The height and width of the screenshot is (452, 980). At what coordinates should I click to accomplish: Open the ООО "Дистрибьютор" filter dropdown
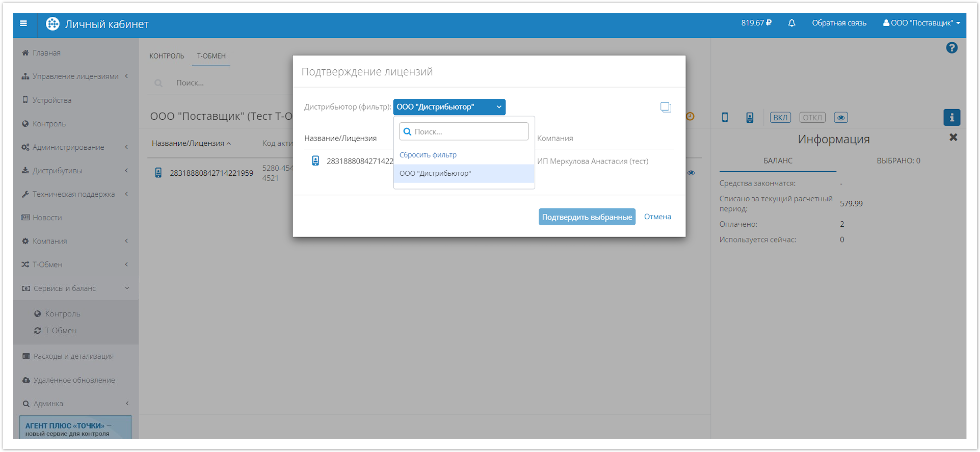pos(449,107)
